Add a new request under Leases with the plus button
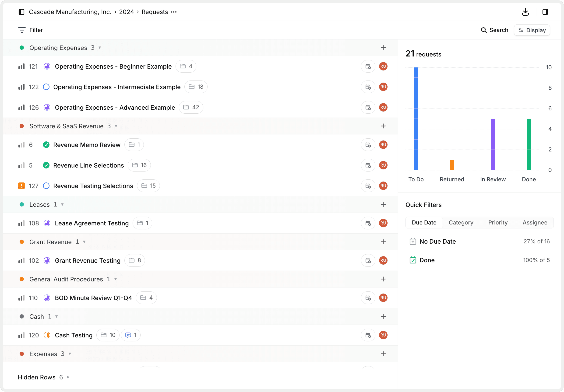 click(x=383, y=204)
